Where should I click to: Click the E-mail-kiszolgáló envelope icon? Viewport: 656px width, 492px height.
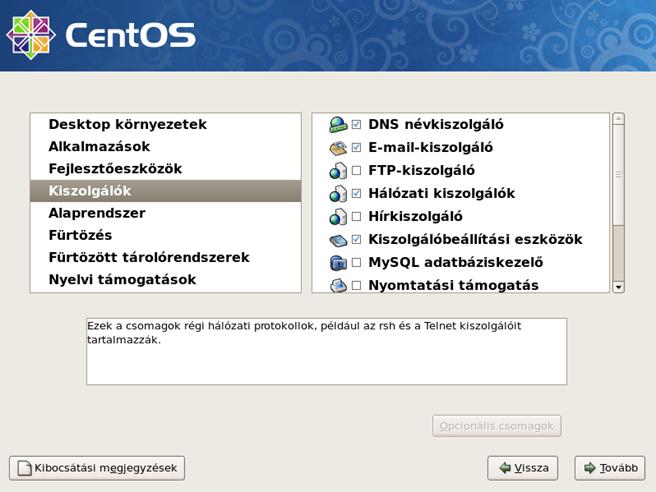338,148
